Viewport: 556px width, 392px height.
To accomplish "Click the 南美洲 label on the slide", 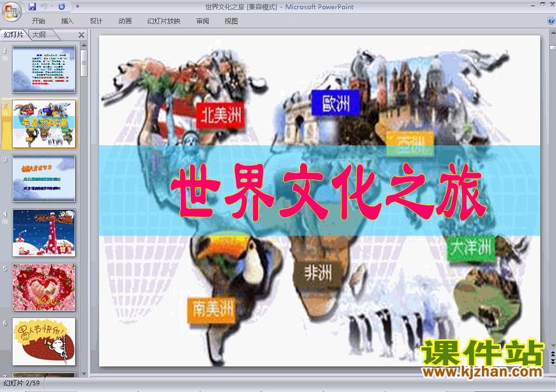I will 212,309.
